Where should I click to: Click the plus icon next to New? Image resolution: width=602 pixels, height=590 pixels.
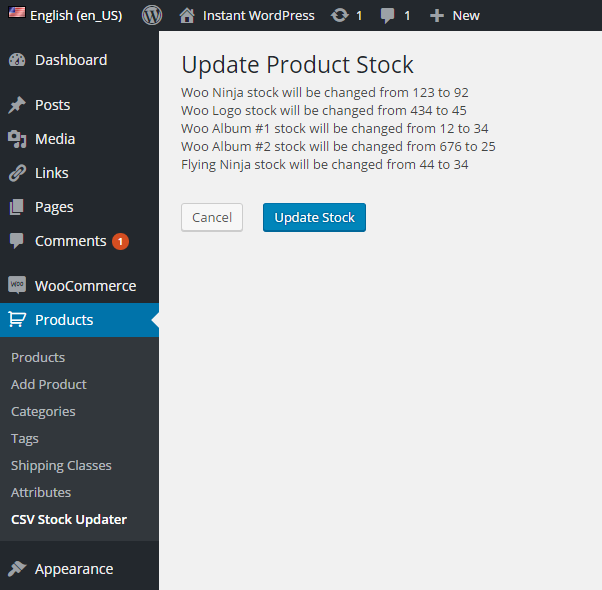pyautogui.click(x=436, y=15)
